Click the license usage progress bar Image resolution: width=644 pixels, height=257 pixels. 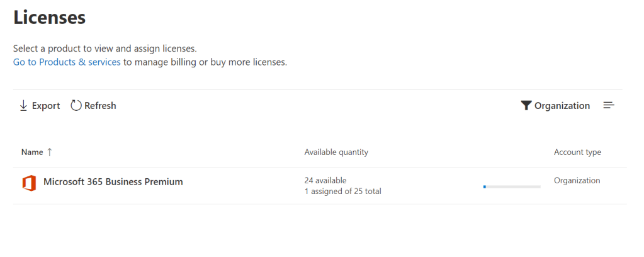512,187
